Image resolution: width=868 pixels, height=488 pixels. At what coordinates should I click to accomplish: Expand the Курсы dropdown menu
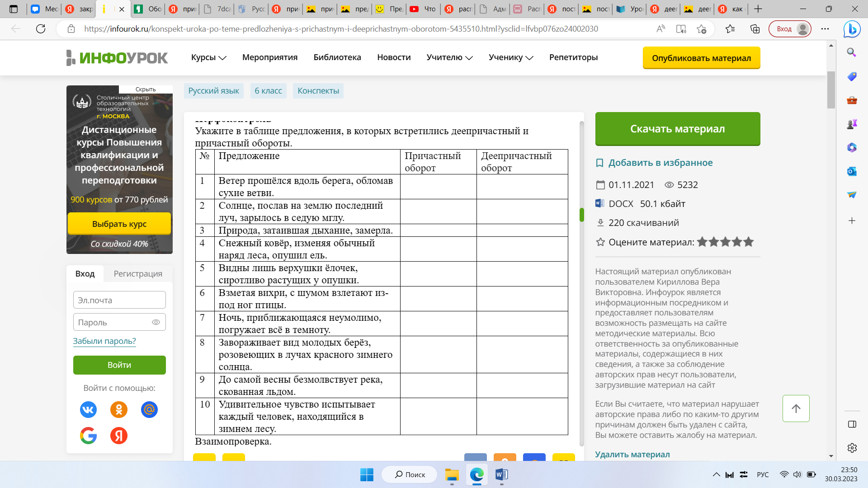click(x=208, y=57)
